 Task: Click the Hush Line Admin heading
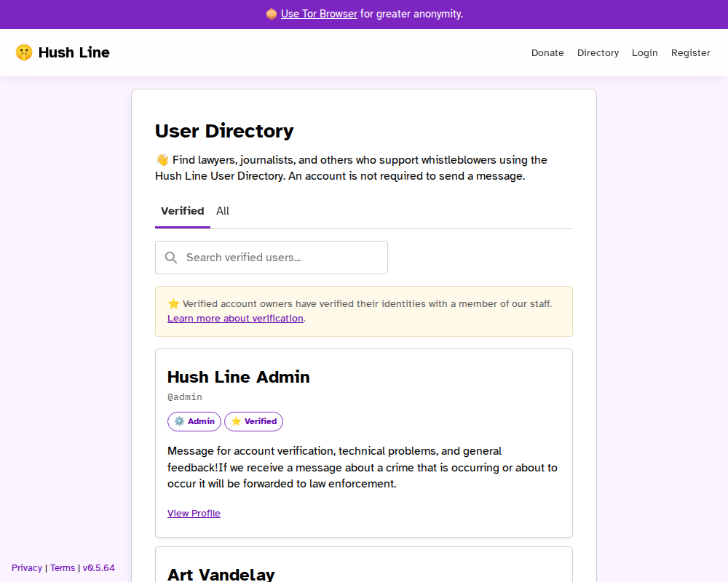pos(239,377)
